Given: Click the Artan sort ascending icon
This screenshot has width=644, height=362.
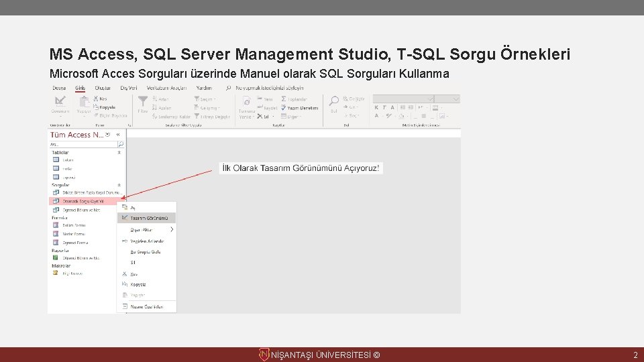Looking at the screenshot, I should click(x=154, y=99).
